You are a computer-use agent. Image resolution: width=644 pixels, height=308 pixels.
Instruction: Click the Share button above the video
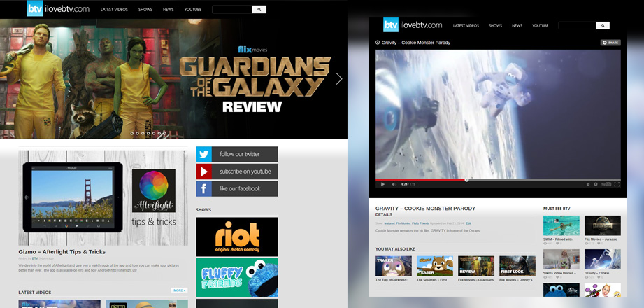pyautogui.click(x=610, y=43)
